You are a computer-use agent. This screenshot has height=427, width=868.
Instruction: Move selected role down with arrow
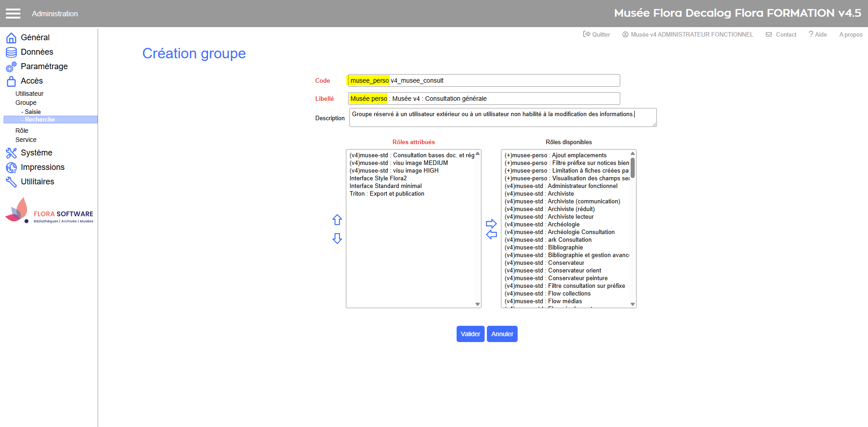(337, 239)
